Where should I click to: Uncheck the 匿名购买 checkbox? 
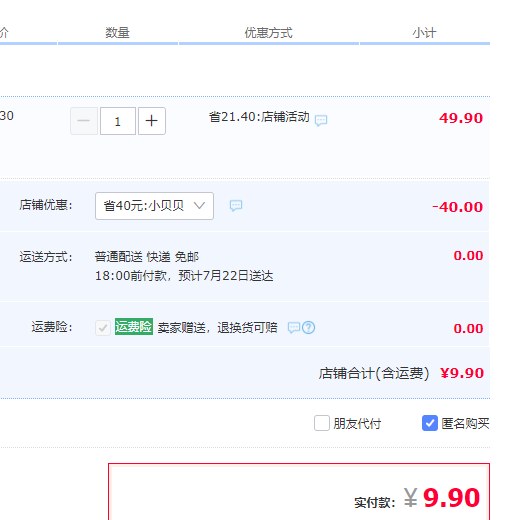430,423
